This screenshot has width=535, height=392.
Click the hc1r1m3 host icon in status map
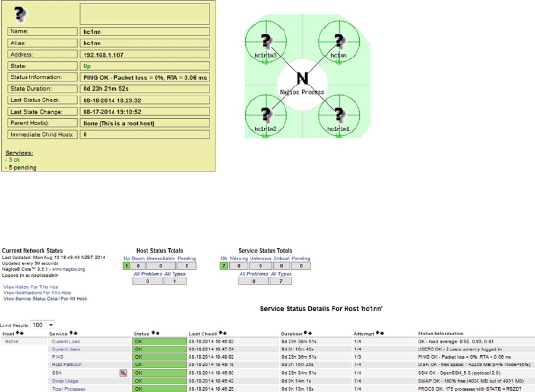(266, 41)
